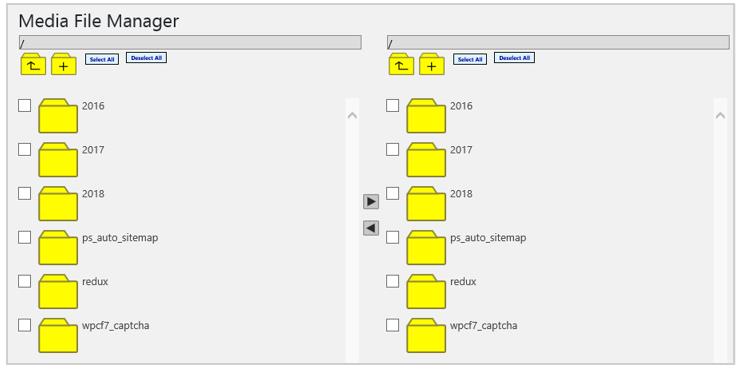The image size is (740, 371).
Task: Check the 2017 checkbox in right pane
Action: 393,149
